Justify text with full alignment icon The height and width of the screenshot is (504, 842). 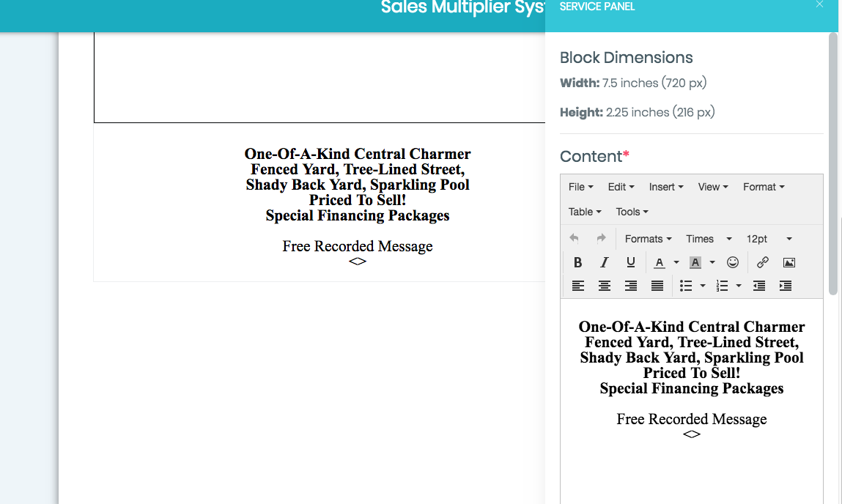(x=657, y=286)
